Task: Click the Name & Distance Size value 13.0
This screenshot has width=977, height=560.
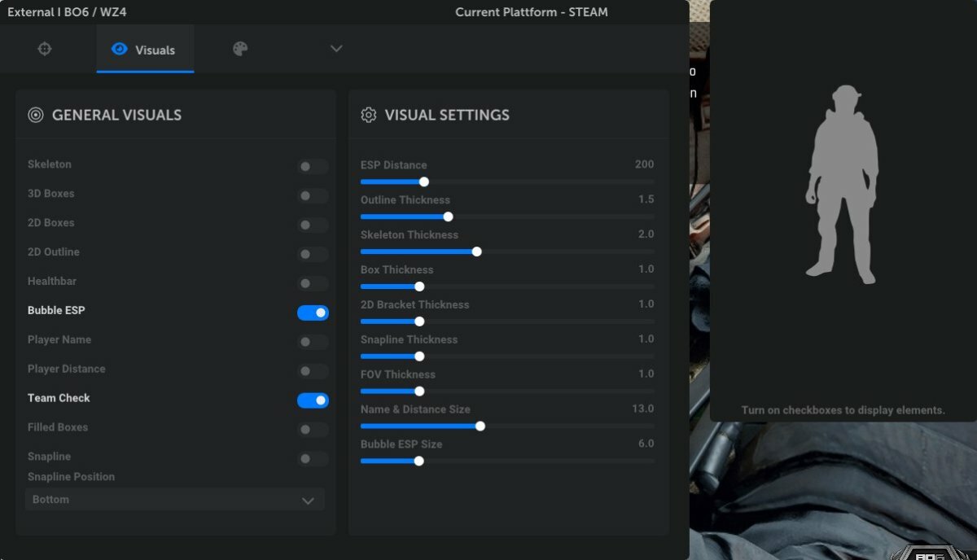Action: coord(643,409)
